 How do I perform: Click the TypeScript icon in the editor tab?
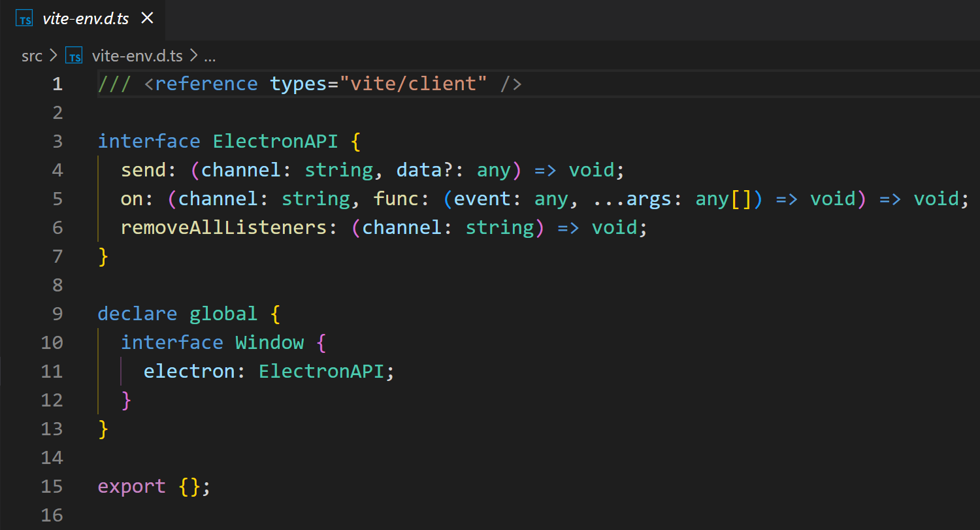25,19
